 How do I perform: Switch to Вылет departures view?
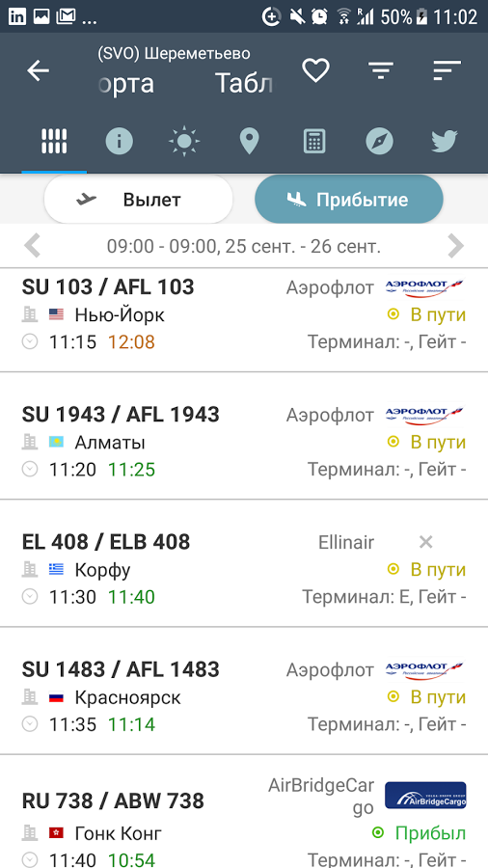(138, 200)
